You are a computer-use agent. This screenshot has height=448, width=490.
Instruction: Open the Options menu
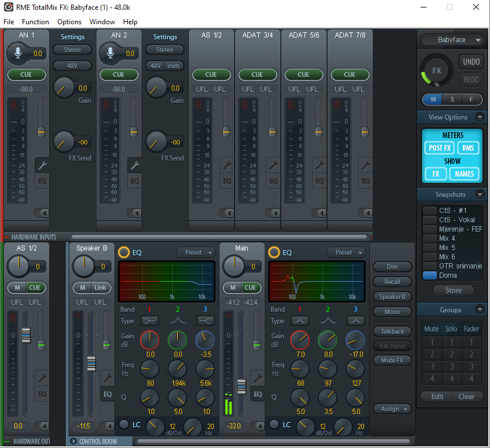69,22
